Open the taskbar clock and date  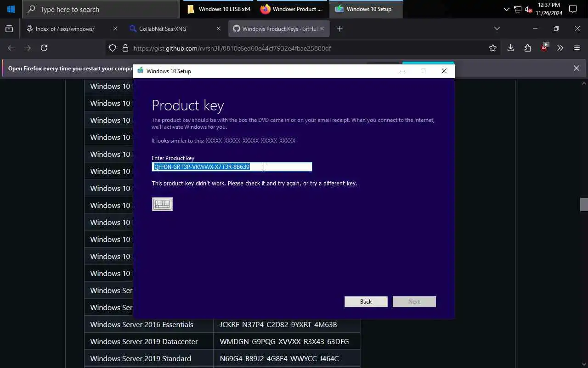[x=549, y=9]
